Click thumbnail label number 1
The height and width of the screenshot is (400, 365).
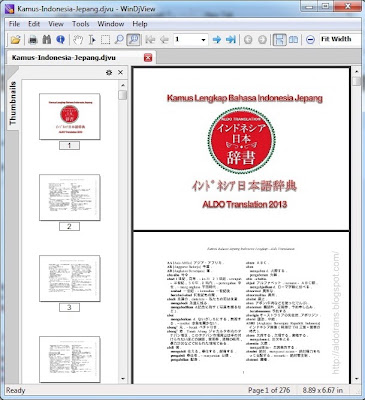click(69, 145)
